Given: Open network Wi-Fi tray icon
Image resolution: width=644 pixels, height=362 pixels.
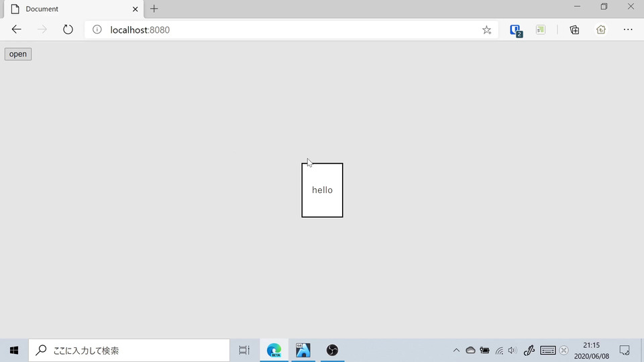Looking at the screenshot, I should (x=499, y=351).
